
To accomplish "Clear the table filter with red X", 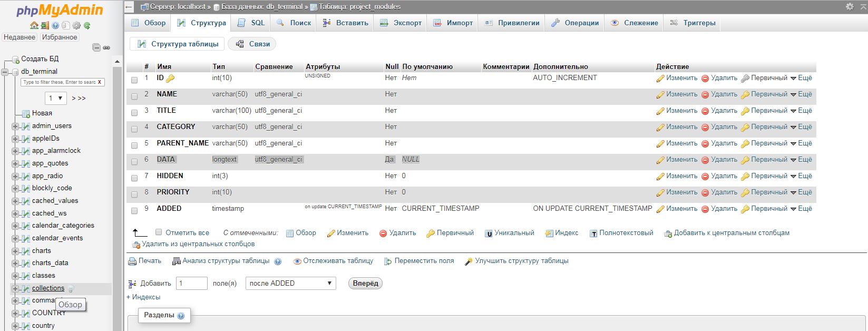I will click(x=100, y=82).
